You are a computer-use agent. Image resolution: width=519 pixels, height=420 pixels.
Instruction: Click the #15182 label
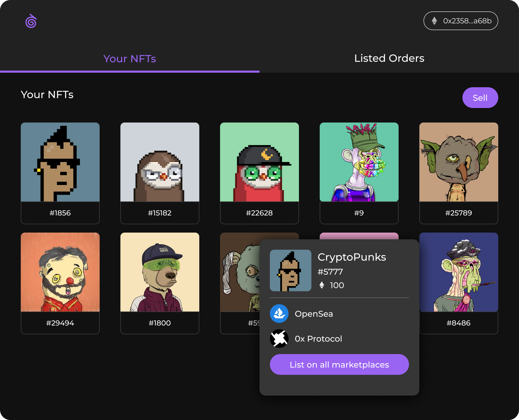pos(160,213)
